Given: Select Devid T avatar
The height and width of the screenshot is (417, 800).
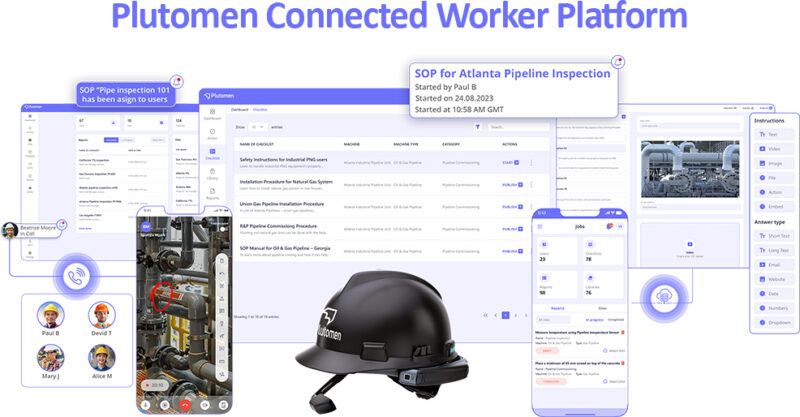Looking at the screenshot, I should coord(102,315).
